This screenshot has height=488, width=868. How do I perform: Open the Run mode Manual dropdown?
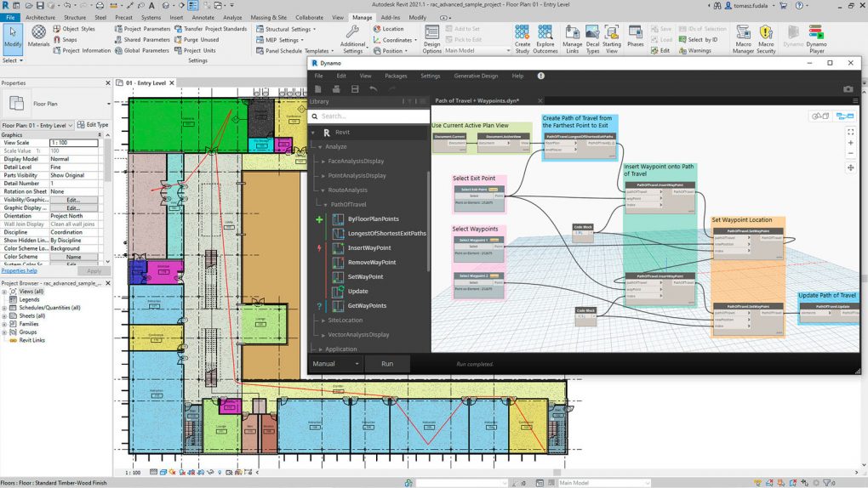pyautogui.click(x=336, y=363)
